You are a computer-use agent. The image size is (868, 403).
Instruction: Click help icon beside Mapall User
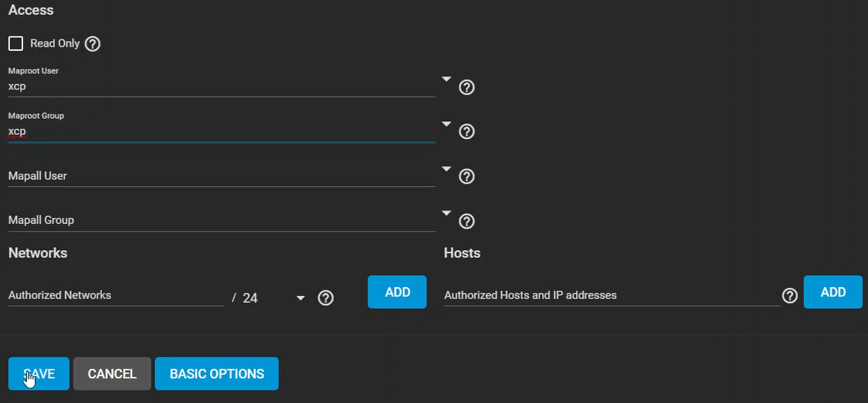tap(466, 177)
